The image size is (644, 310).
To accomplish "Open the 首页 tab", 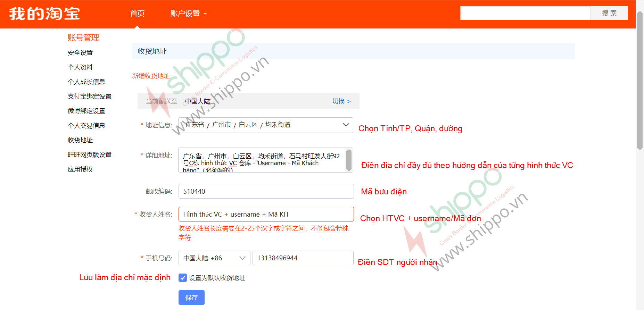I will 137,14.
